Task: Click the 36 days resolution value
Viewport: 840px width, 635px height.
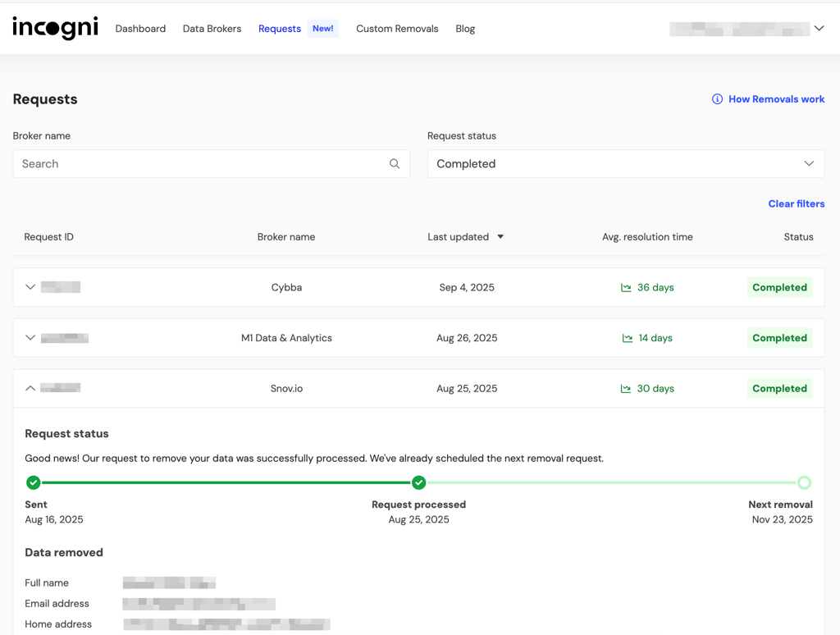Action: 655,287
